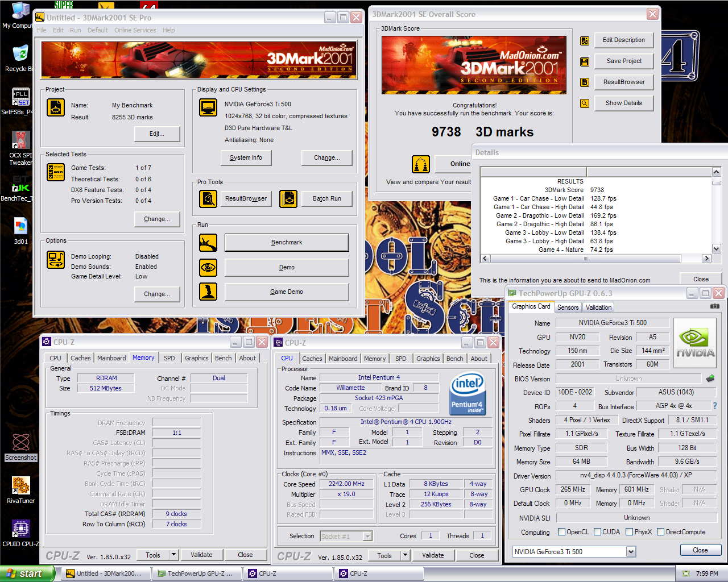Open the Tools dropdown arrow in CPU-Z Memory window

click(173, 555)
